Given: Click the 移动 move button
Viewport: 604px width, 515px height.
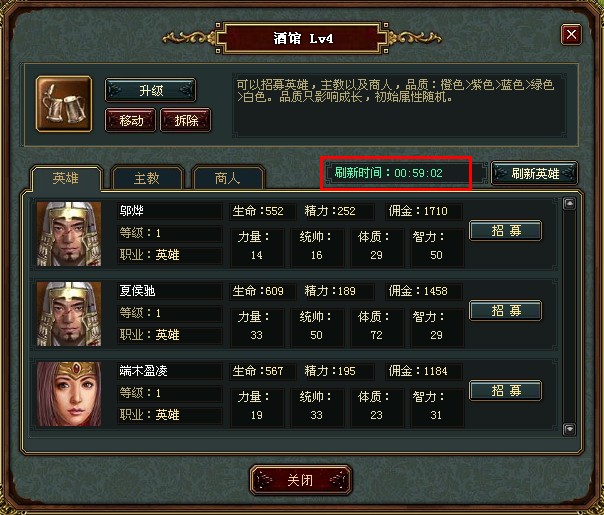Looking at the screenshot, I should click(x=131, y=121).
